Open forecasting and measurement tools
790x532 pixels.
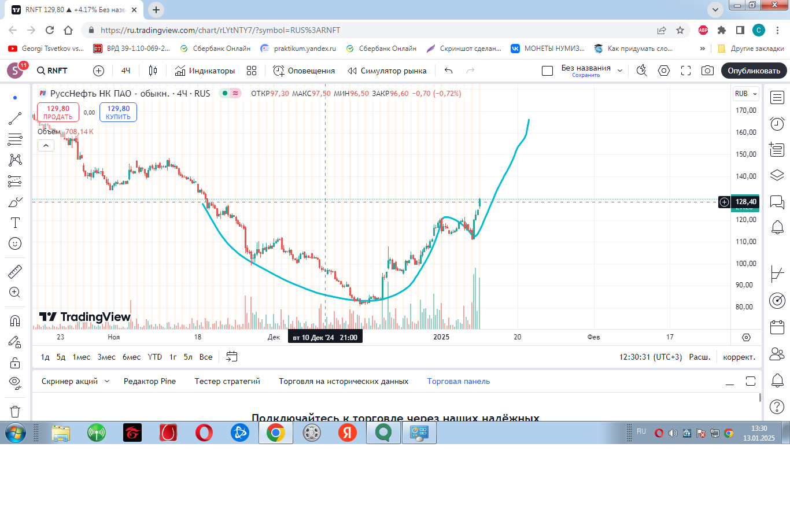(x=15, y=181)
